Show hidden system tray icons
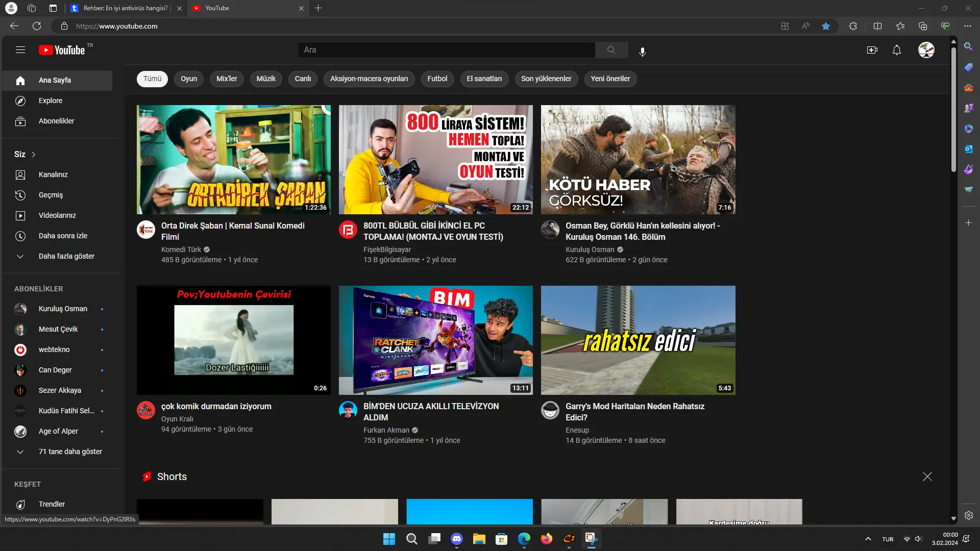The image size is (980, 551). click(868, 539)
